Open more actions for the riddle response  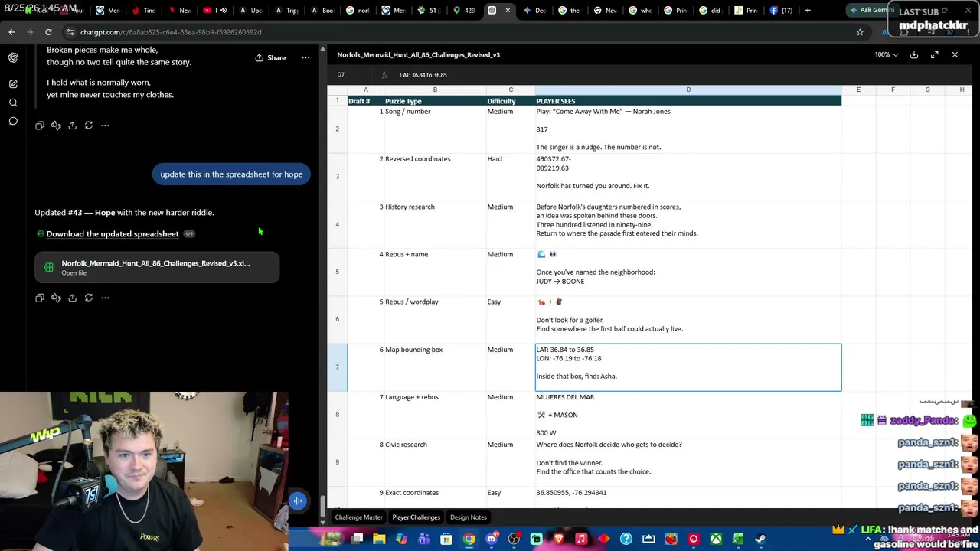pos(105,126)
